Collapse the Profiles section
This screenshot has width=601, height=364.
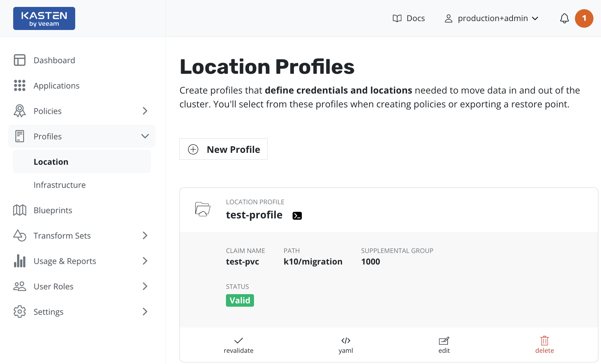(145, 136)
